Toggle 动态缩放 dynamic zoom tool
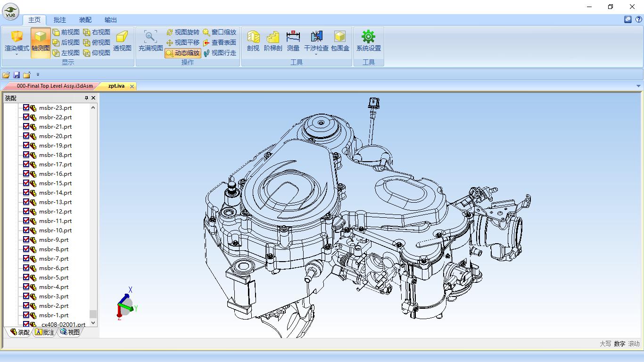 [x=183, y=53]
